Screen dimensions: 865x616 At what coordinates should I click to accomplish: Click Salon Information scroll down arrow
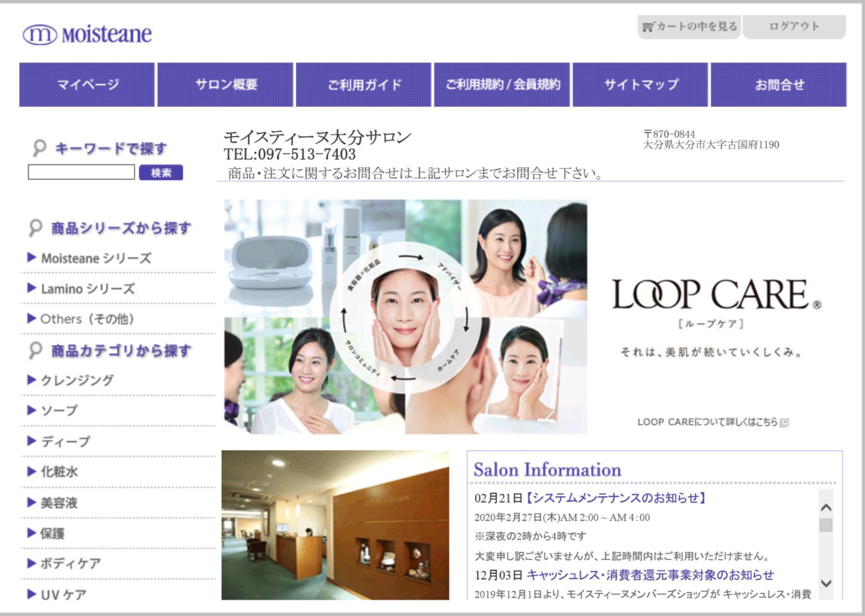point(826,583)
